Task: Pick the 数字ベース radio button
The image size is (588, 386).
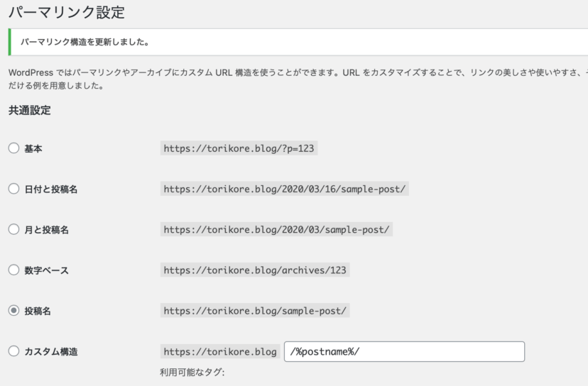Action: coord(13,270)
